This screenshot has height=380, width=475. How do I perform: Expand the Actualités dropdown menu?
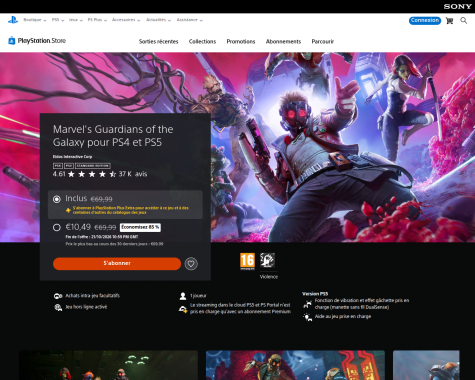tap(158, 20)
